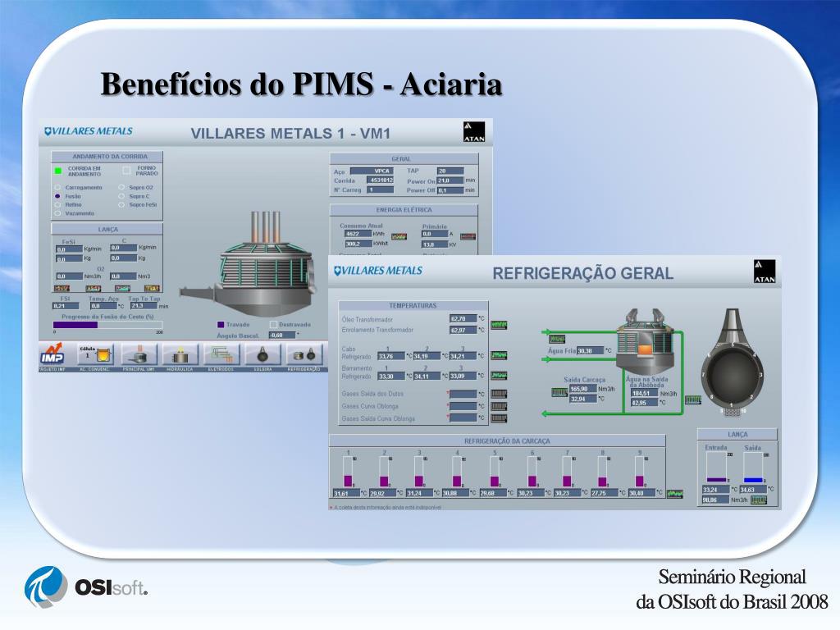Click the Energia Elétrica panel header
This screenshot has width=840, height=630.
coord(404,210)
